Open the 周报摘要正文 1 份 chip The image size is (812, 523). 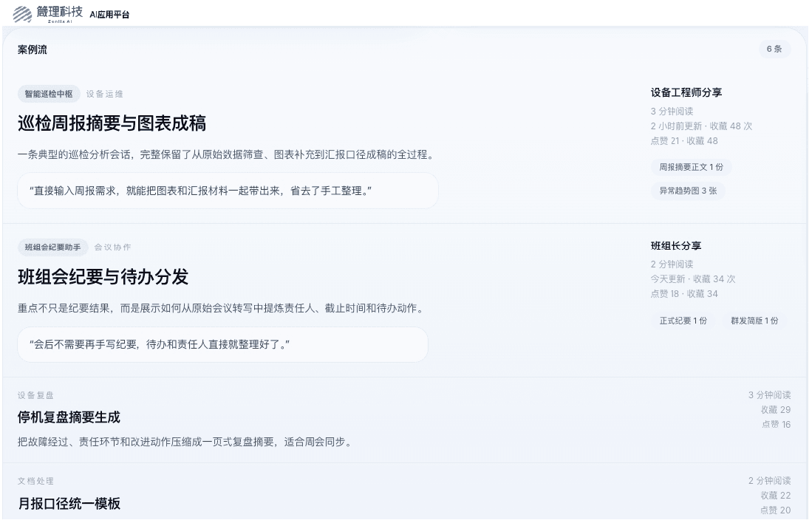[x=691, y=167]
